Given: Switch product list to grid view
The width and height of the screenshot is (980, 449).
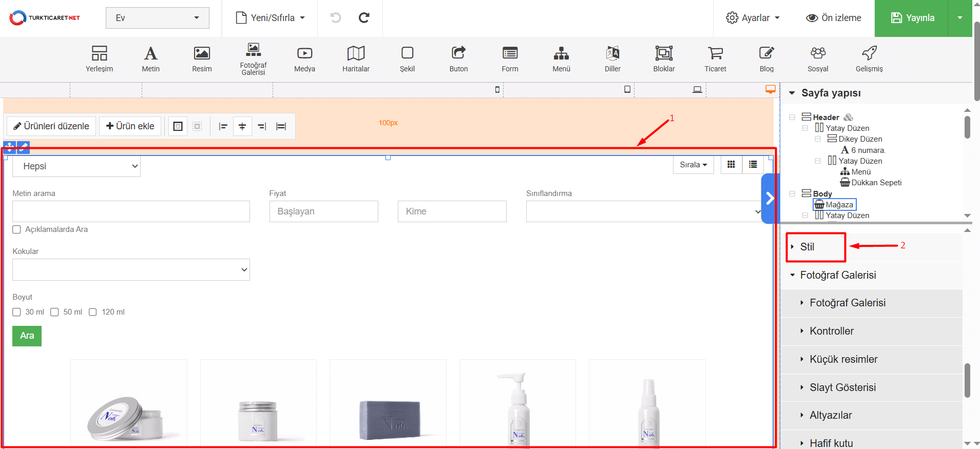Looking at the screenshot, I should (731, 165).
